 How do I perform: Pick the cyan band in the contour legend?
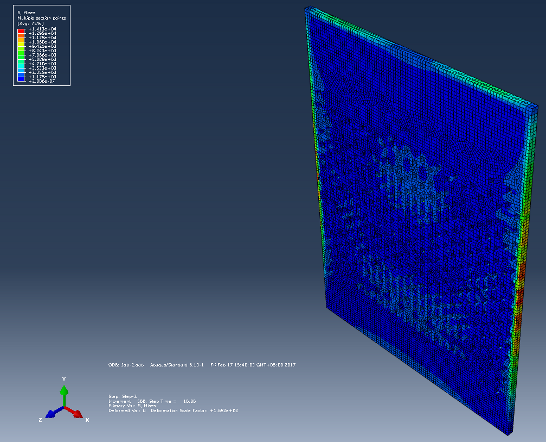(x=21, y=65)
